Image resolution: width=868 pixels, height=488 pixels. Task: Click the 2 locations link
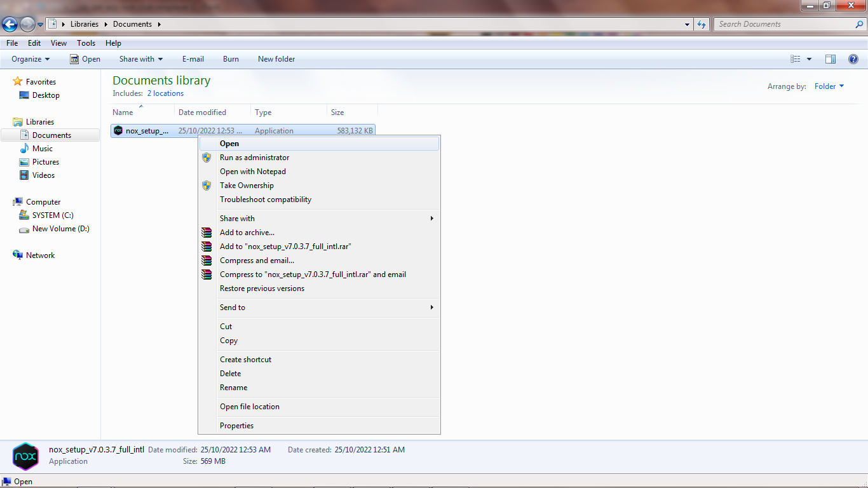tap(165, 93)
